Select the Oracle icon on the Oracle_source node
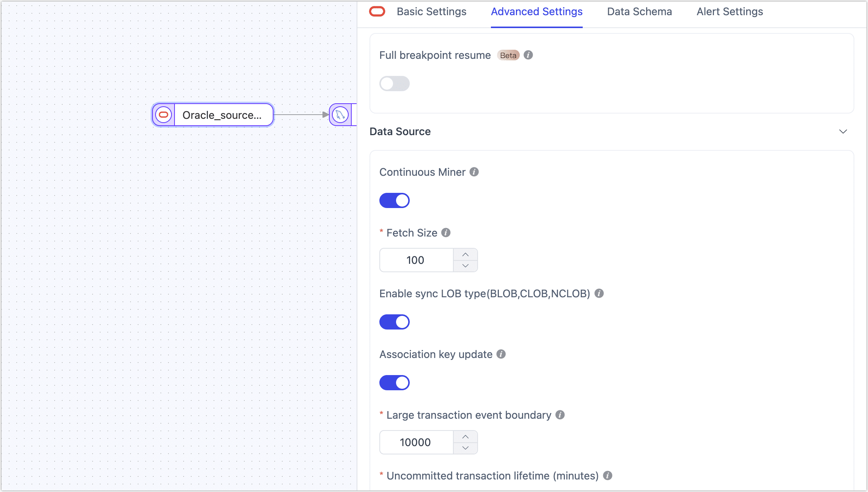The width and height of the screenshot is (868, 492). 164,115
